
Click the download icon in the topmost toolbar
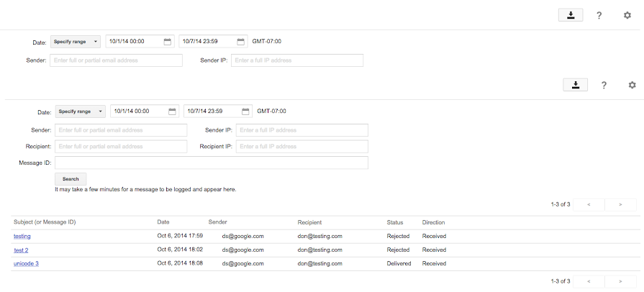coord(571,15)
